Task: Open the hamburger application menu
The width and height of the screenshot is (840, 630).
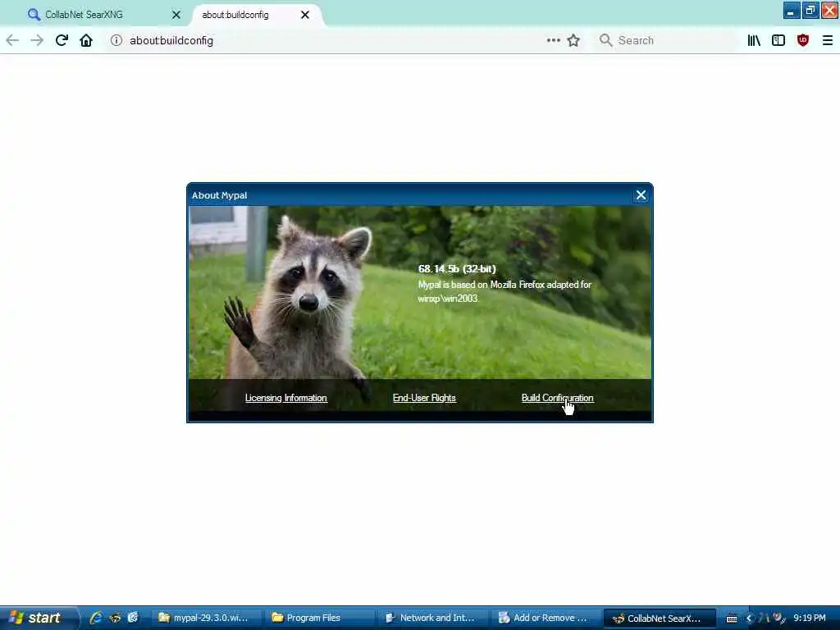Action: pos(827,41)
